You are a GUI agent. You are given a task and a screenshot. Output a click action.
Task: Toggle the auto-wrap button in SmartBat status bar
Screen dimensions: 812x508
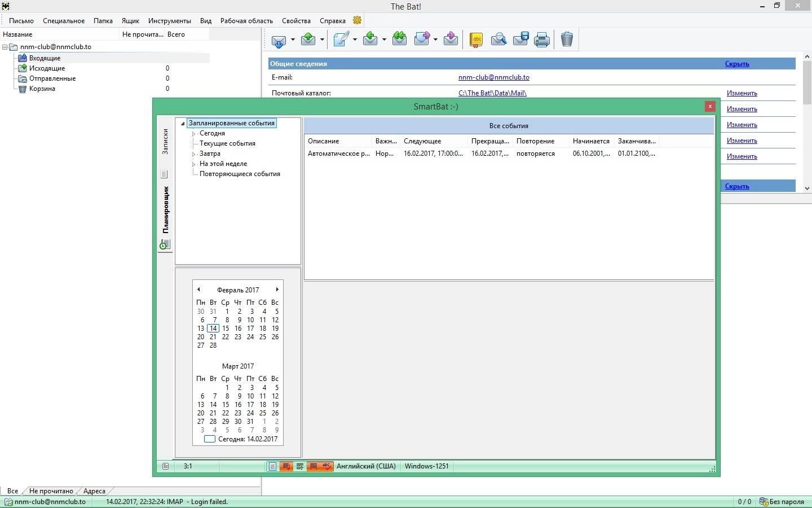(286, 466)
